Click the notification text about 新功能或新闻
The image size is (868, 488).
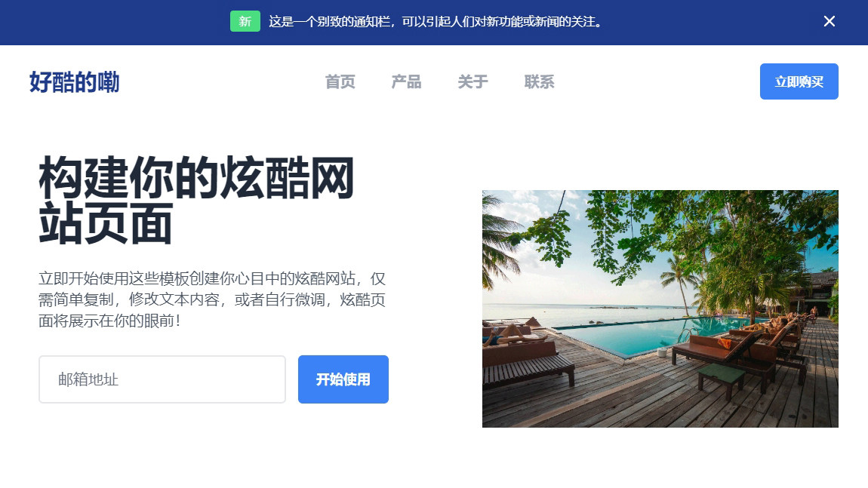[x=436, y=22]
